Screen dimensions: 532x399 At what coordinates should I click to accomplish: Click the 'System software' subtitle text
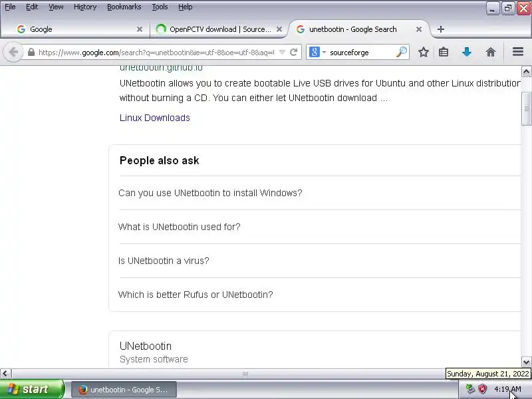pos(154,359)
